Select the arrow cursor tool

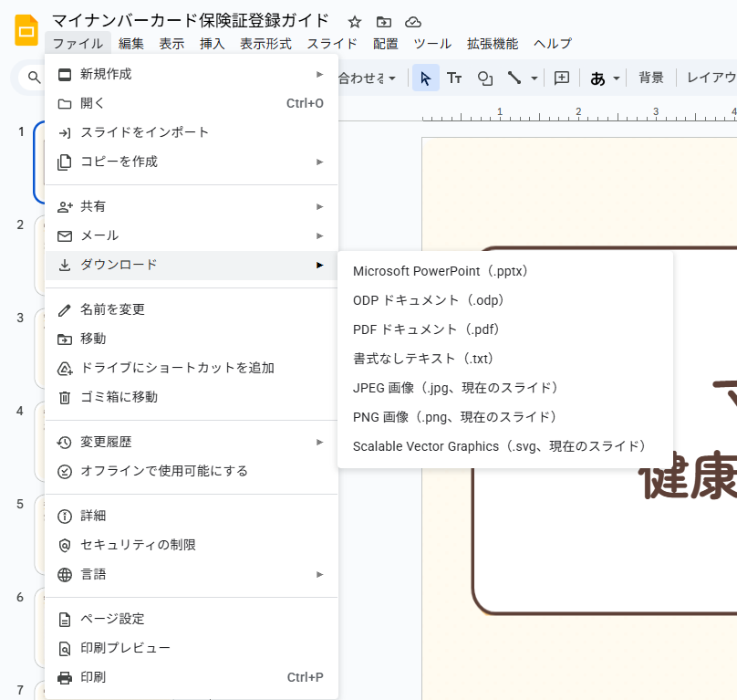pyautogui.click(x=425, y=78)
